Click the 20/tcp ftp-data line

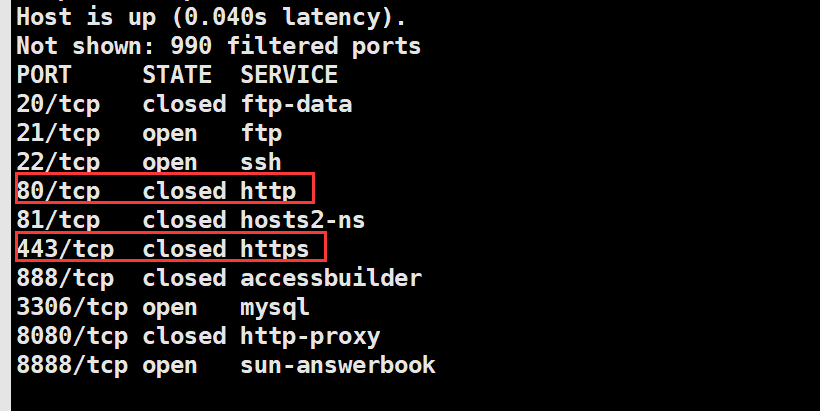[x=185, y=105]
